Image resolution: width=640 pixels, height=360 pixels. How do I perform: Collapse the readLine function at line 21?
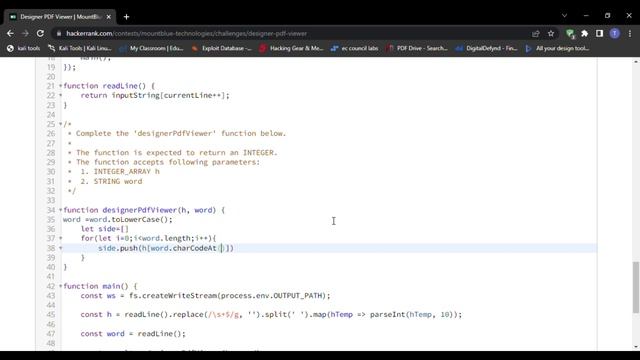pos(60,86)
